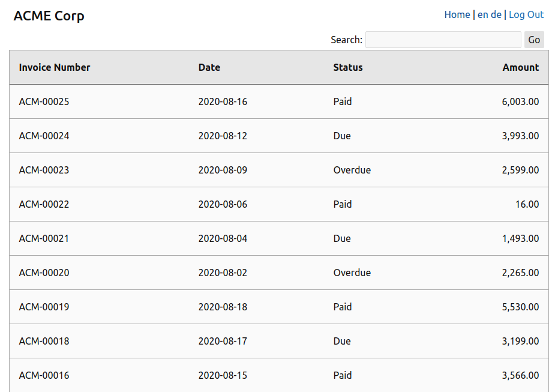Open invoice ACM-00023 row

tap(279, 170)
